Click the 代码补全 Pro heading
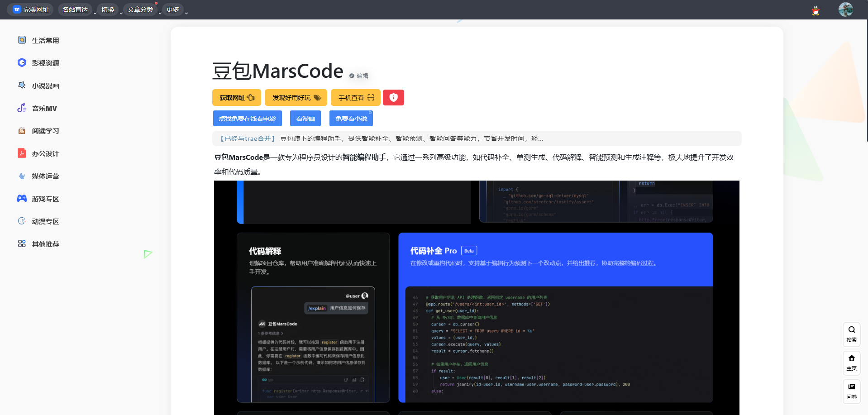The image size is (868, 415). click(433, 251)
